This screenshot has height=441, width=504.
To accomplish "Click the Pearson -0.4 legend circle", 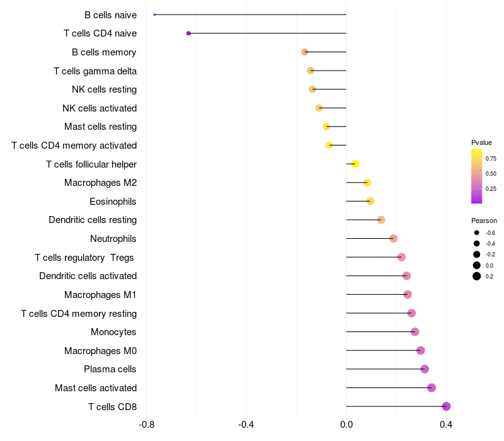I will 477,244.
